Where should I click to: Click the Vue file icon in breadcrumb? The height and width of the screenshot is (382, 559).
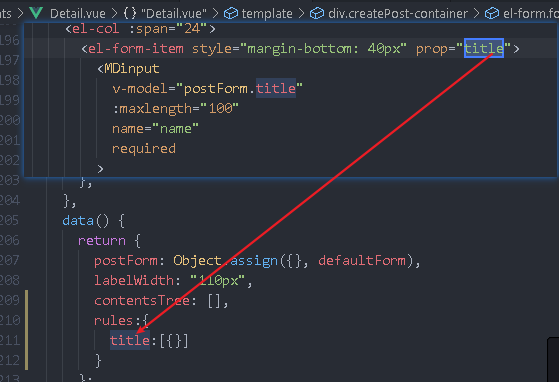(x=36, y=13)
